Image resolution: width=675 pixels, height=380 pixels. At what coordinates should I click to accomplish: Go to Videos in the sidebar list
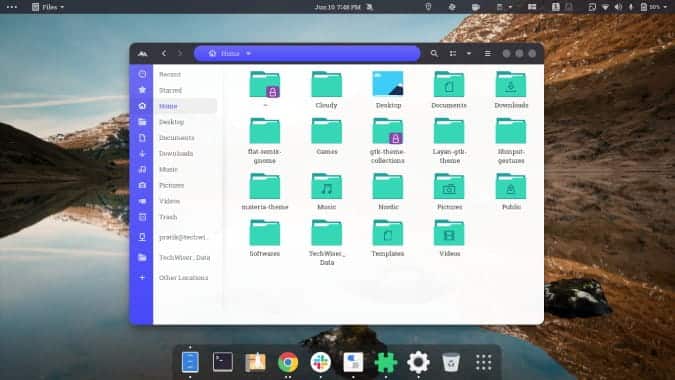[170, 201]
